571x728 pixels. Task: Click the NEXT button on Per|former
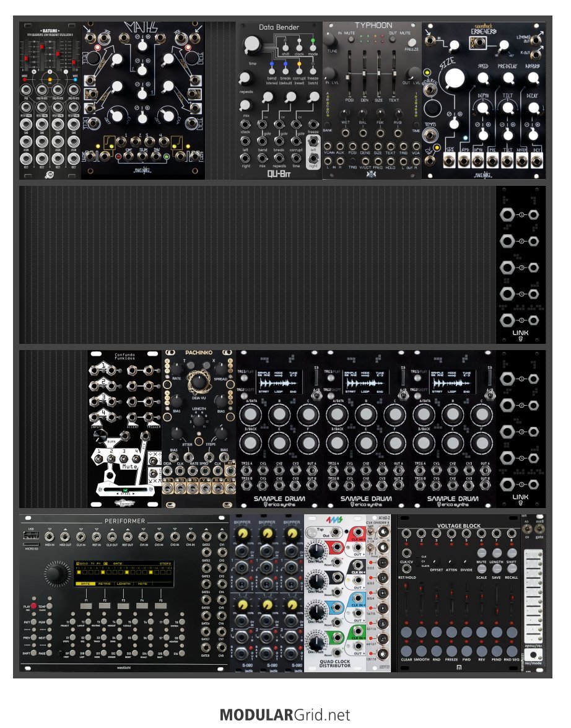coord(49,638)
